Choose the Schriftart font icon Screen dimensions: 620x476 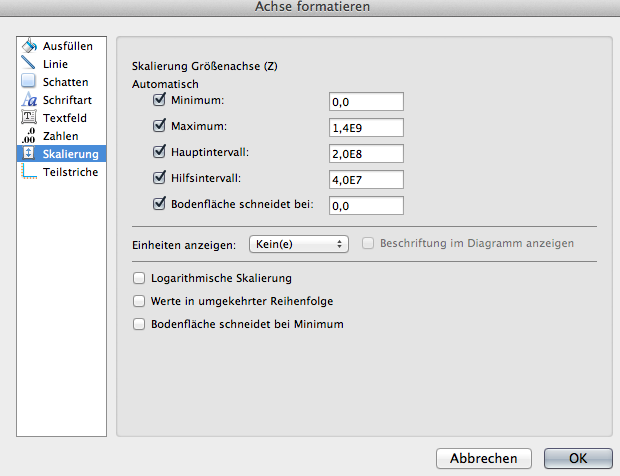(29, 100)
